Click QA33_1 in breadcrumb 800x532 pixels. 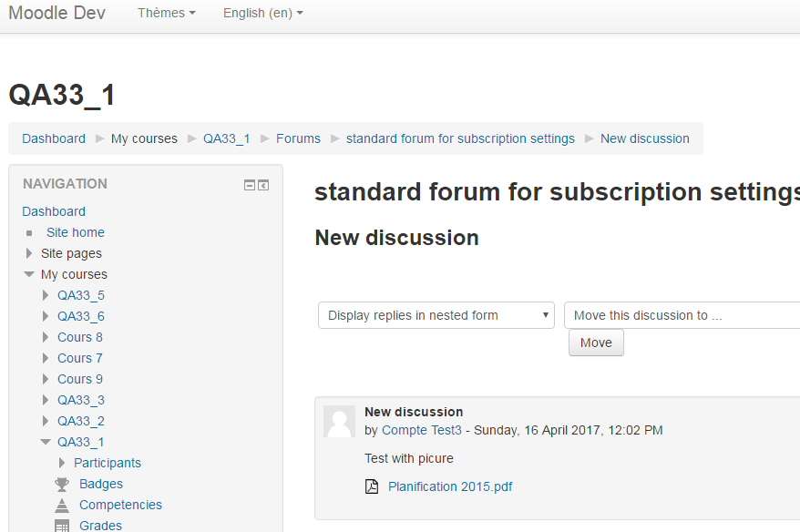coord(227,138)
